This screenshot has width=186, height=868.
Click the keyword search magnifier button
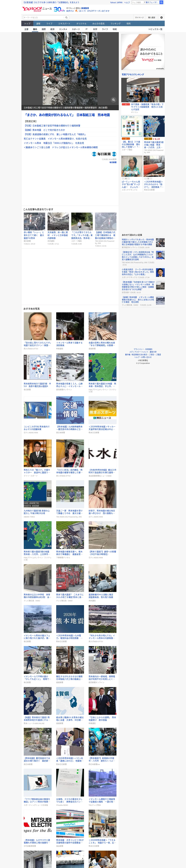coord(66,18)
